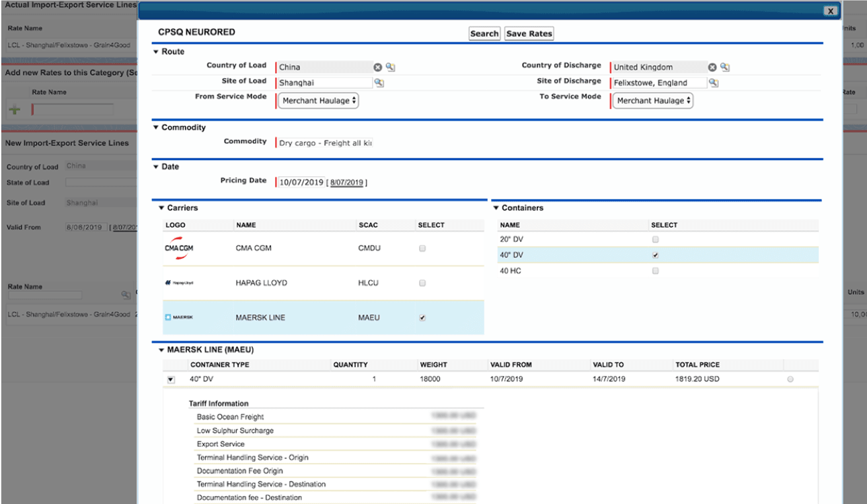Click the 8/07/2019 link beside Pricing Date

pyautogui.click(x=347, y=183)
